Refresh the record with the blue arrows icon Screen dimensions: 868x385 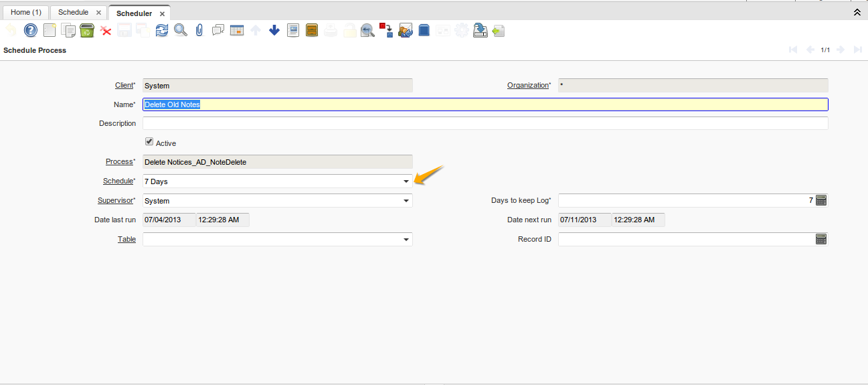click(162, 30)
